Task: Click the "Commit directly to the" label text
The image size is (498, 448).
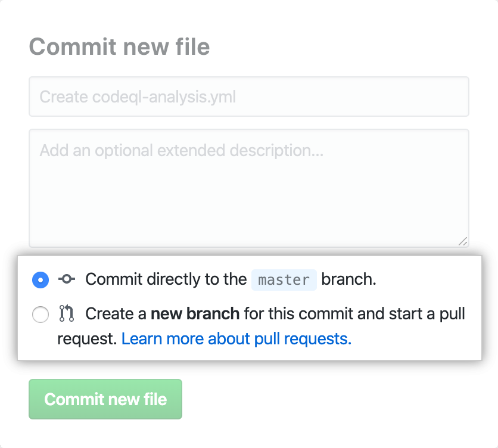Action: (166, 279)
